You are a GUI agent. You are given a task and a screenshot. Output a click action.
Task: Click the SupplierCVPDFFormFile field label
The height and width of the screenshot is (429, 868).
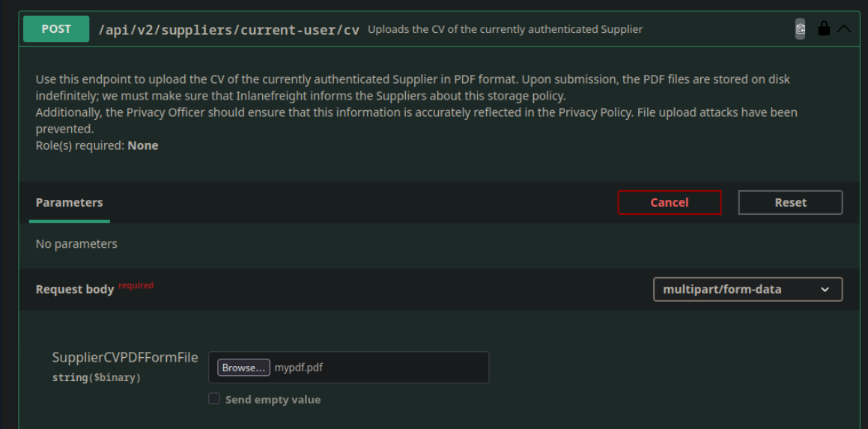pyautogui.click(x=125, y=357)
